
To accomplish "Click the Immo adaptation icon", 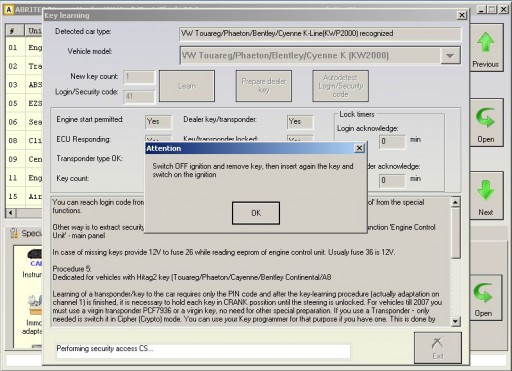I will [x=35, y=305].
